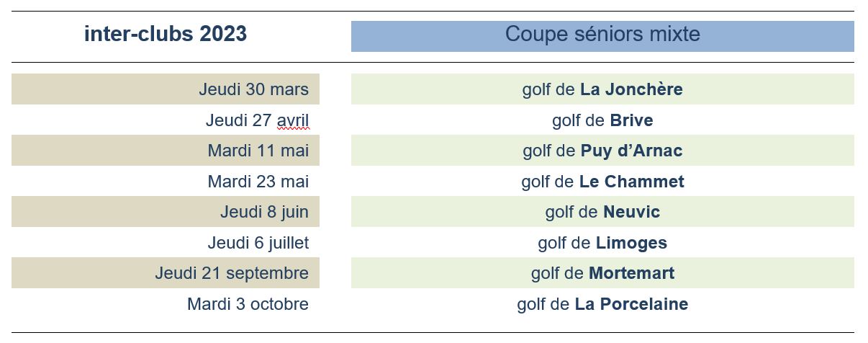The width and height of the screenshot is (868, 343).
Task: Click the 'Jeudi 30 mars' date cell
Action: pyautogui.click(x=166, y=89)
